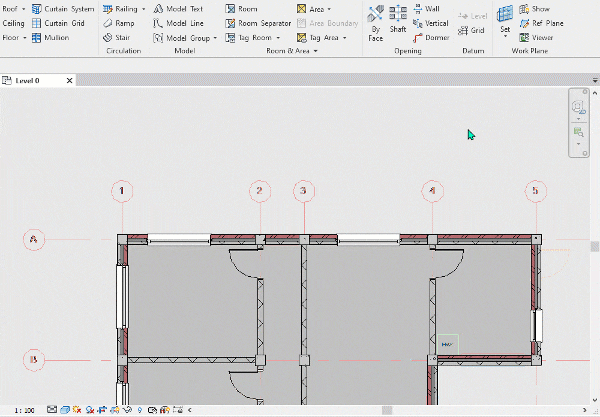Click the Ref Plane tool
Image resolution: width=600 pixels, height=417 pixels.
click(541, 23)
